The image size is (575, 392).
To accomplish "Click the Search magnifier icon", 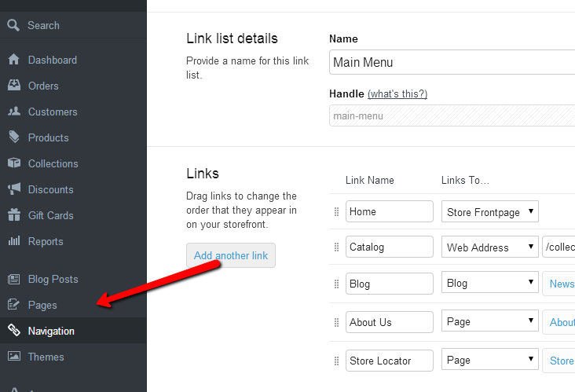I will click(13, 25).
